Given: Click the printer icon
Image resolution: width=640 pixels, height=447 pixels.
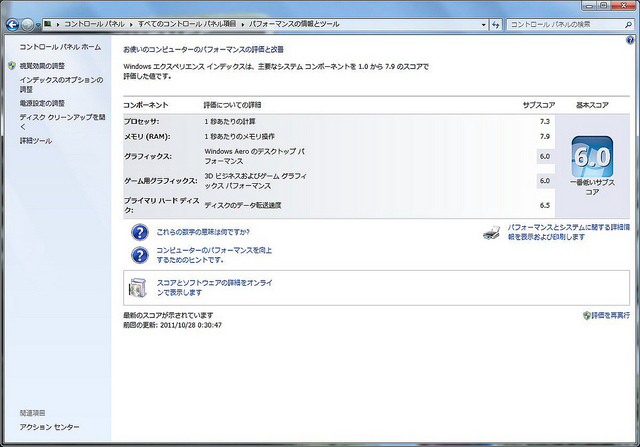Looking at the screenshot, I should click(492, 232).
